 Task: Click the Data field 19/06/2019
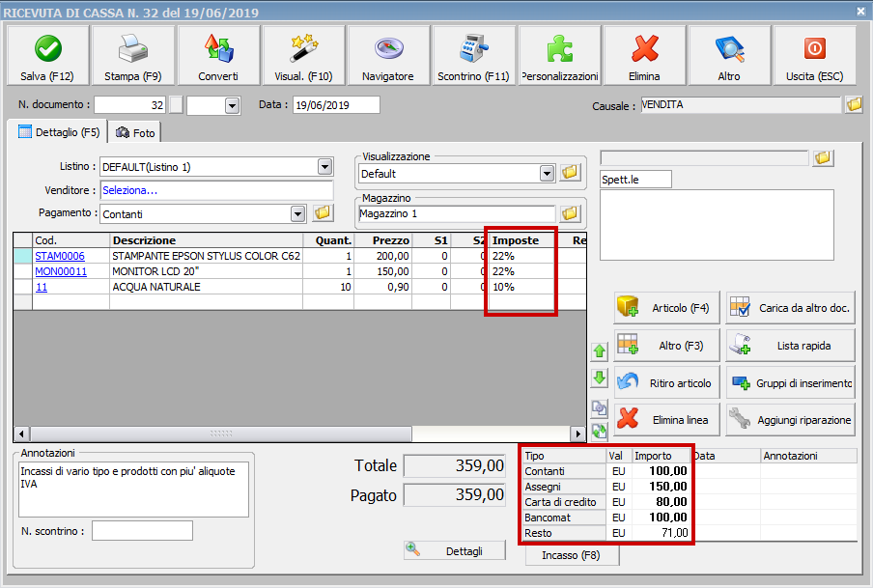click(336, 104)
